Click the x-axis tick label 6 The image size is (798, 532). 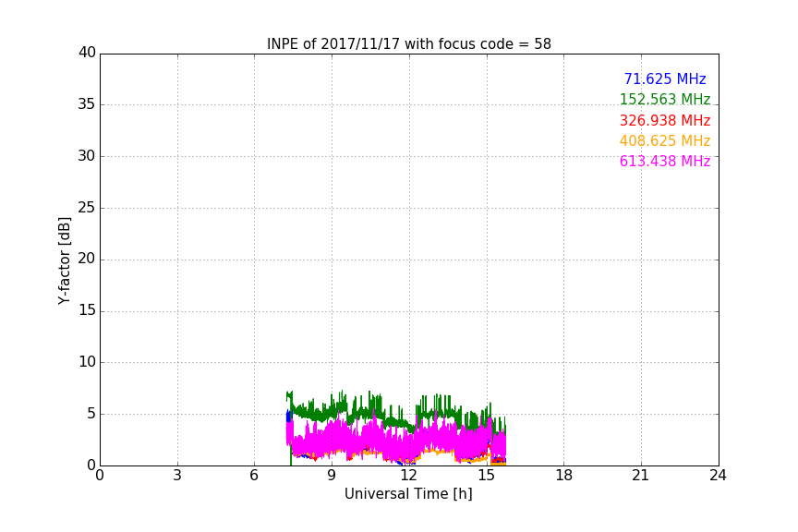point(254,476)
